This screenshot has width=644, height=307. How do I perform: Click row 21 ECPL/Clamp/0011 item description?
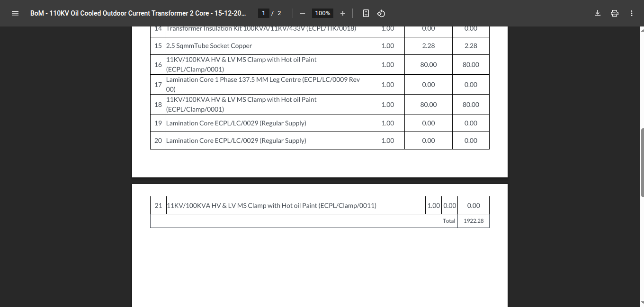[x=272, y=206]
